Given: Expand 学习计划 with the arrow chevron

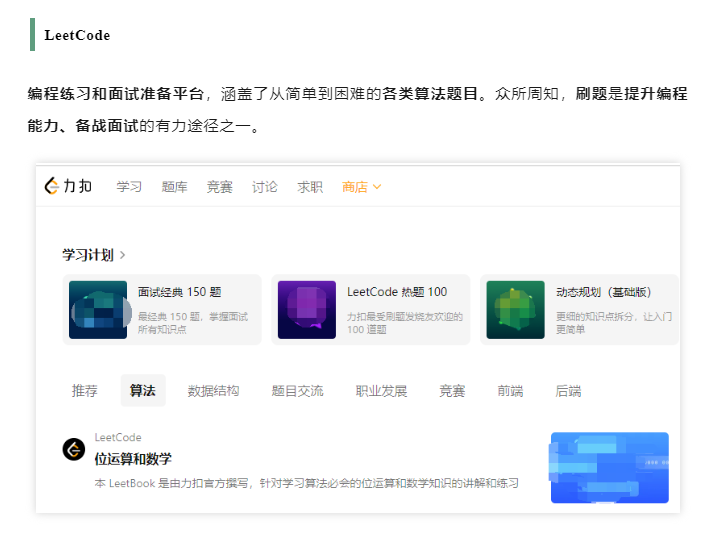Looking at the screenshot, I should tap(123, 255).
